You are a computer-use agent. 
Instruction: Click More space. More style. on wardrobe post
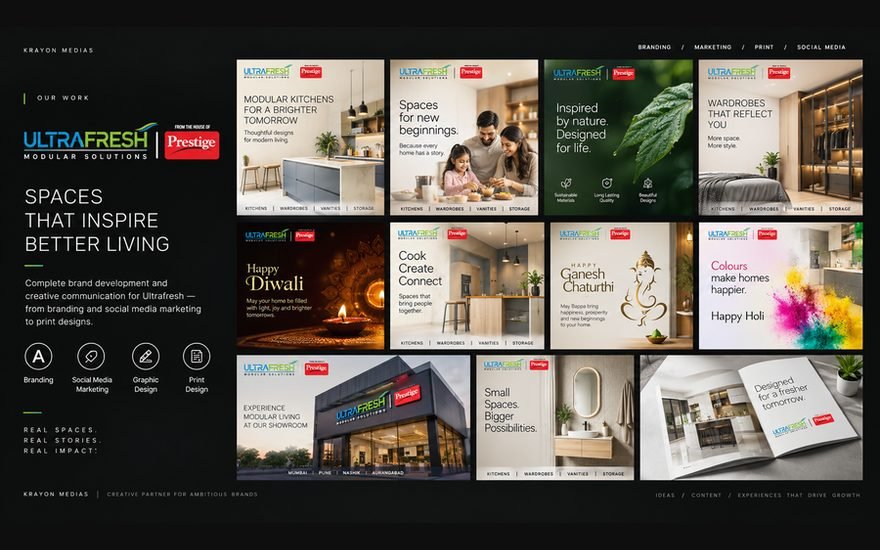tap(724, 141)
